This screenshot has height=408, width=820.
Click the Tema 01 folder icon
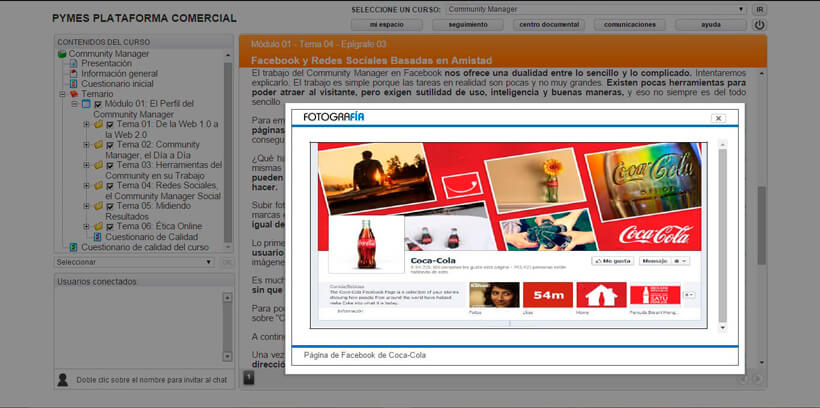coord(98,124)
